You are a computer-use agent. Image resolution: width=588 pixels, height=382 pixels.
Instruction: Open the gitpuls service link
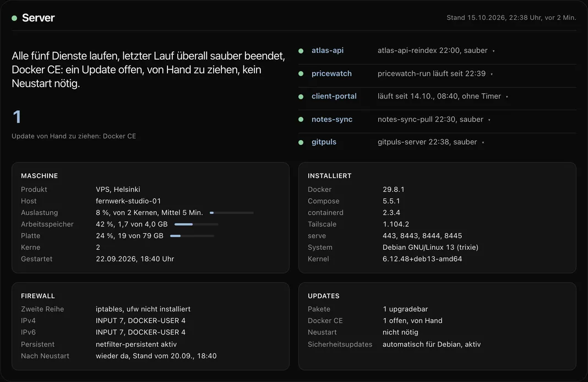click(x=324, y=142)
